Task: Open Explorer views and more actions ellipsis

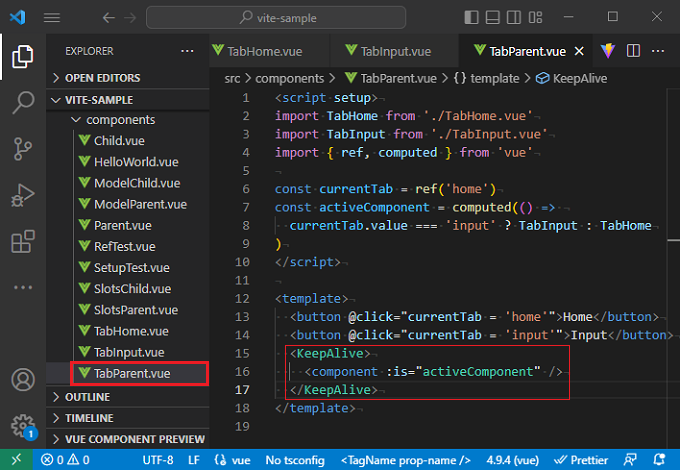Action: (187, 51)
